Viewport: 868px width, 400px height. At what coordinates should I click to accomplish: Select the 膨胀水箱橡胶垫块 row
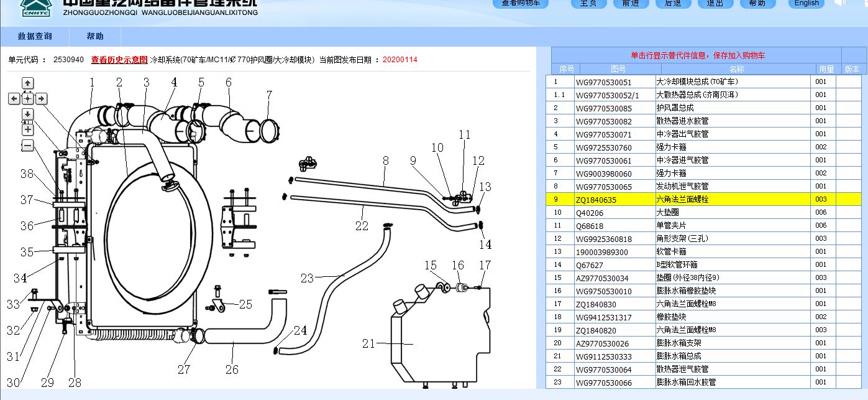(x=703, y=291)
